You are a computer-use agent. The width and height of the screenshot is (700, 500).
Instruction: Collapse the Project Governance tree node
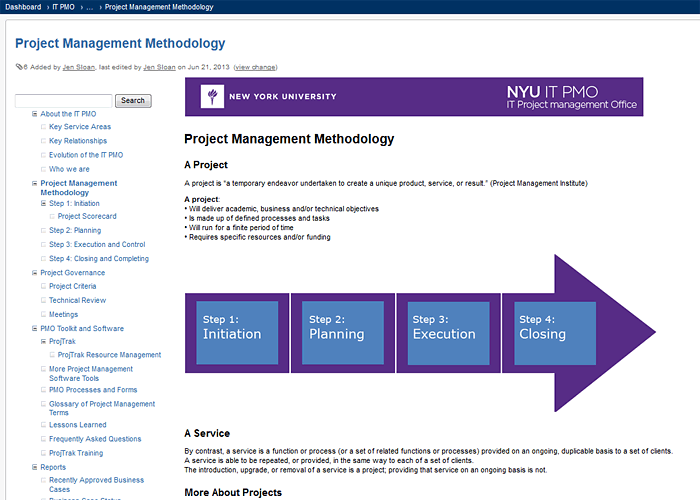pyautogui.click(x=34, y=273)
